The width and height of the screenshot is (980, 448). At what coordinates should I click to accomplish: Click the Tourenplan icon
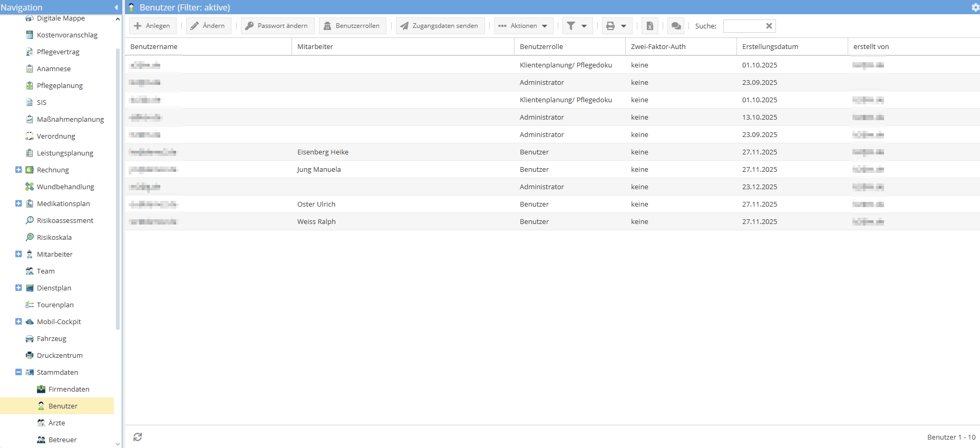click(x=30, y=305)
